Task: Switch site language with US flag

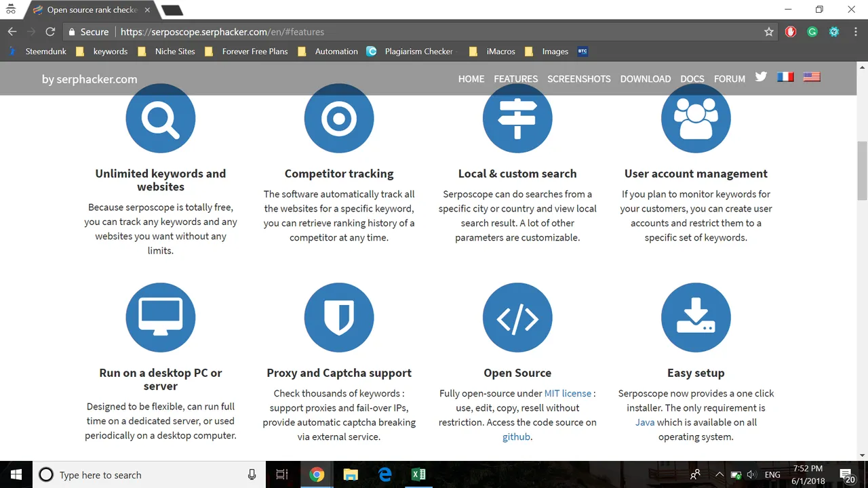Action: click(x=812, y=77)
